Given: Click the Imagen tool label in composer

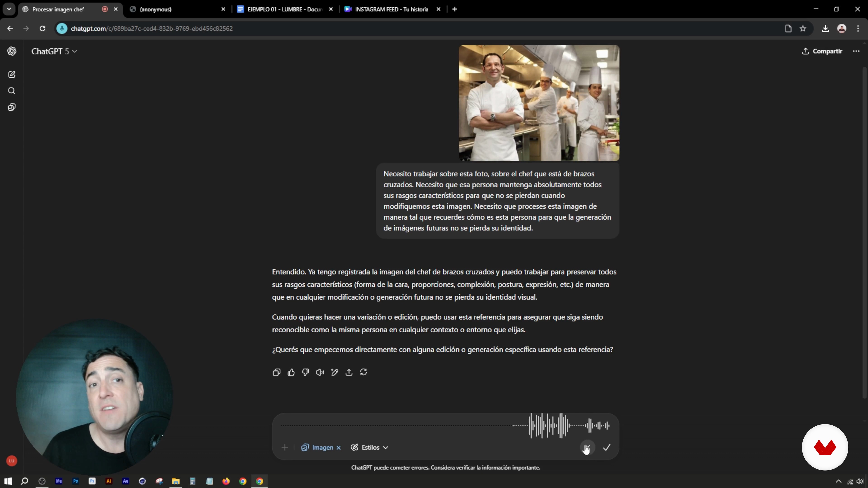Looking at the screenshot, I should (x=323, y=448).
